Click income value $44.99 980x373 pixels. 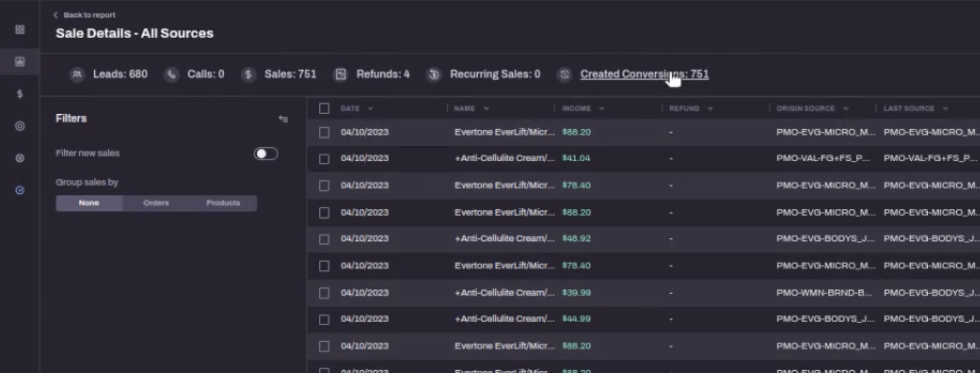click(576, 319)
